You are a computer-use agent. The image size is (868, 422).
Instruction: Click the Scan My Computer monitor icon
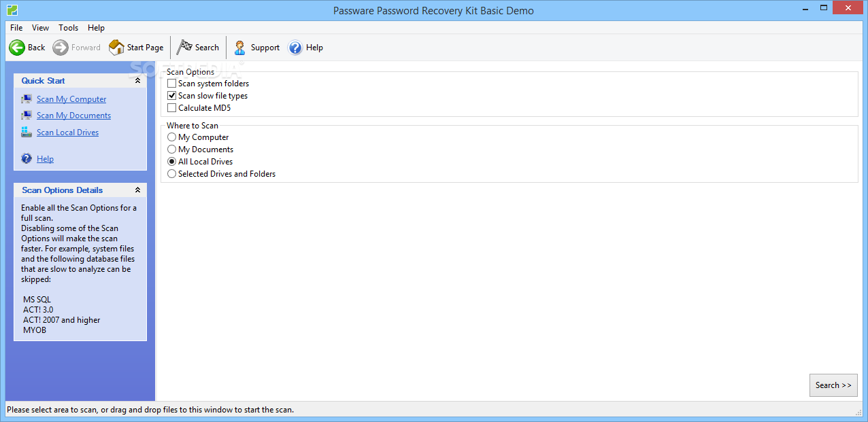pyautogui.click(x=27, y=99)
